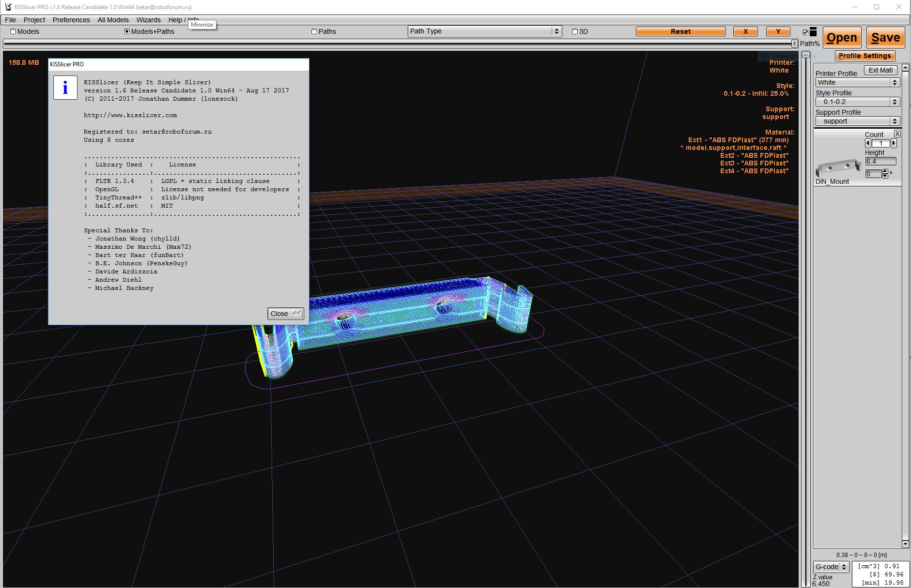The width and height of the screenshot is (911, 588).
Task: Click 'Jonathan Wong (chylld)' in thanks list
Action: click(138, 239)
